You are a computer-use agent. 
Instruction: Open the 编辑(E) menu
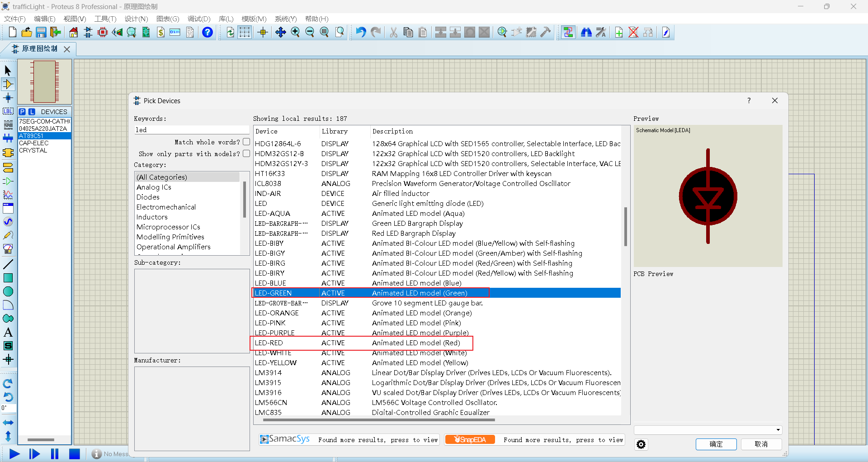pos(44,19)
